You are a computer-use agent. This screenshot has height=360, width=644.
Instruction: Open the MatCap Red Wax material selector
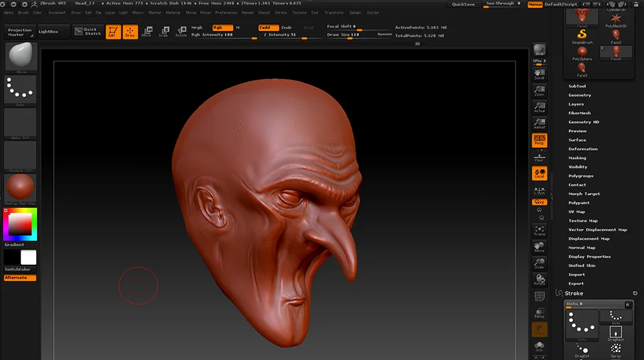pyautogui.click(x=21, y=189)
